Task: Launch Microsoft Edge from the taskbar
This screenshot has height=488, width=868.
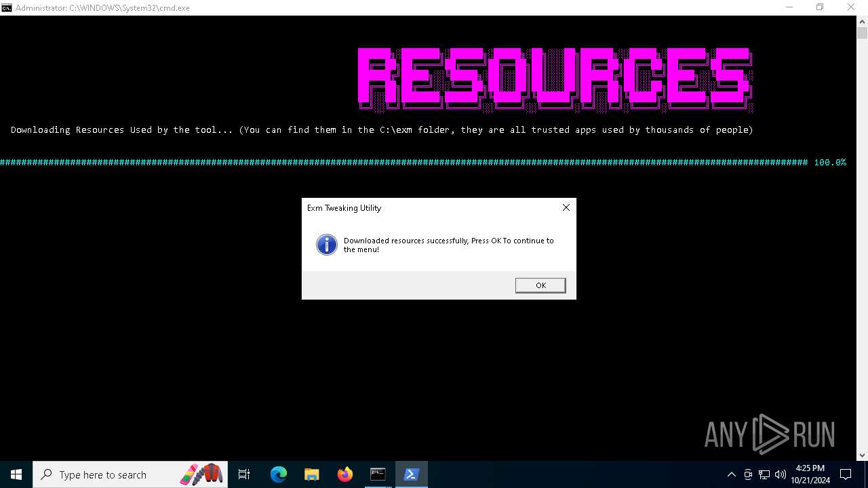Action: [x=279, y=474]
